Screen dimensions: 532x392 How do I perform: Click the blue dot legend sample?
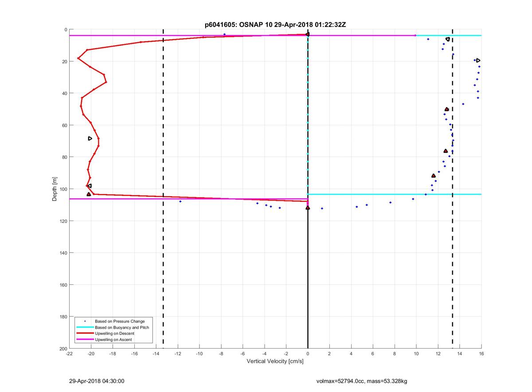[x=85, y=321]
